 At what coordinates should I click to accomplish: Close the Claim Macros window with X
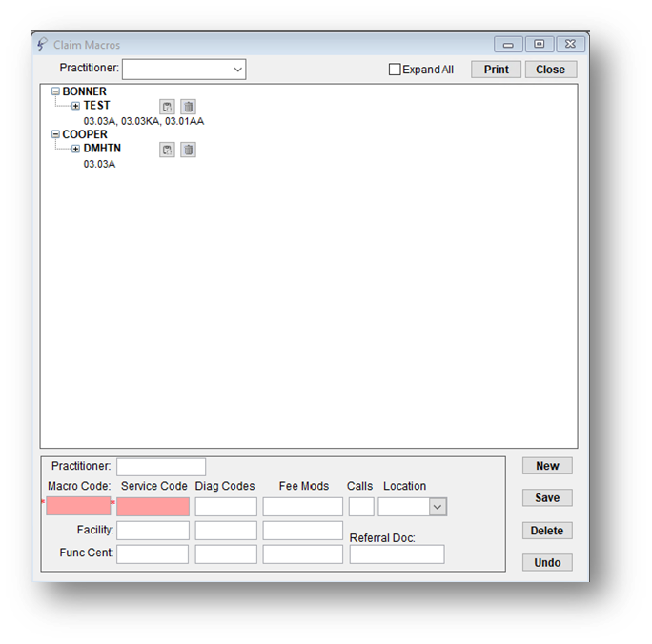pos(570,44)
